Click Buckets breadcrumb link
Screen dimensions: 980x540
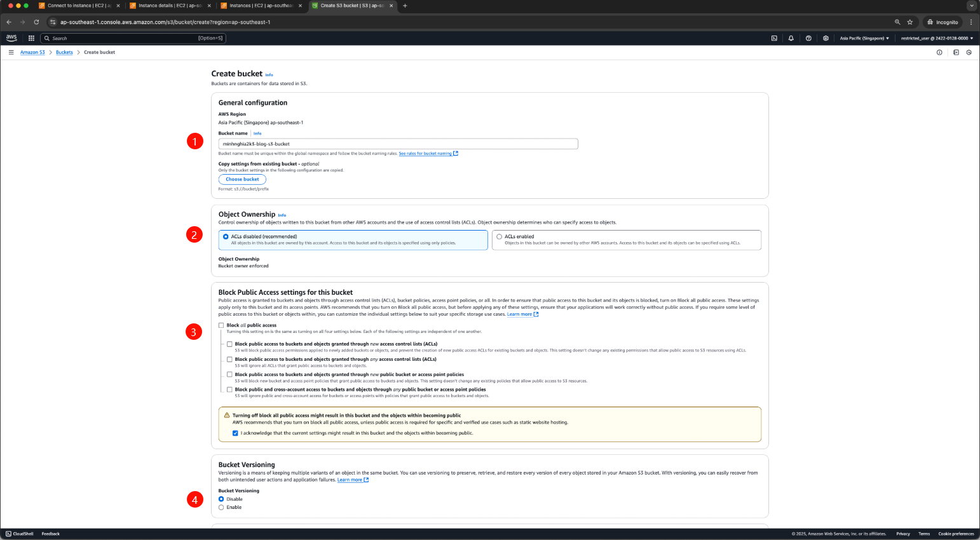click(x=64, y=52)
